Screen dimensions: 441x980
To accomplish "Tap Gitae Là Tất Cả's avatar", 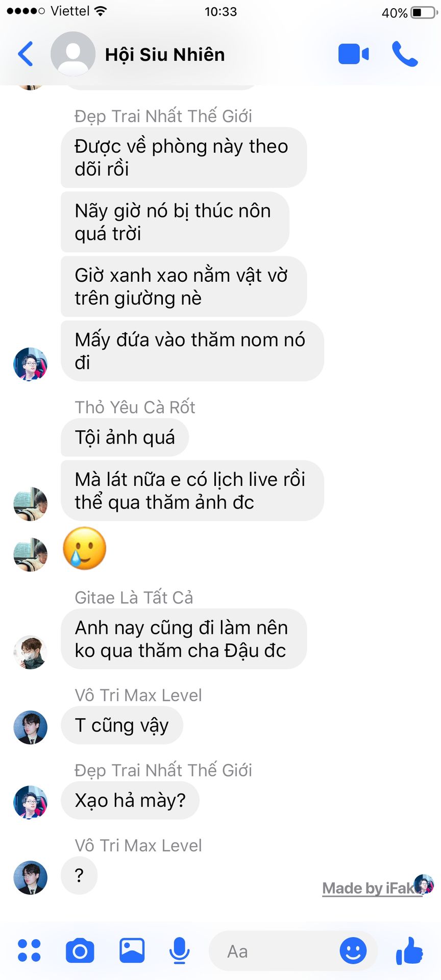I will point(30,652).
